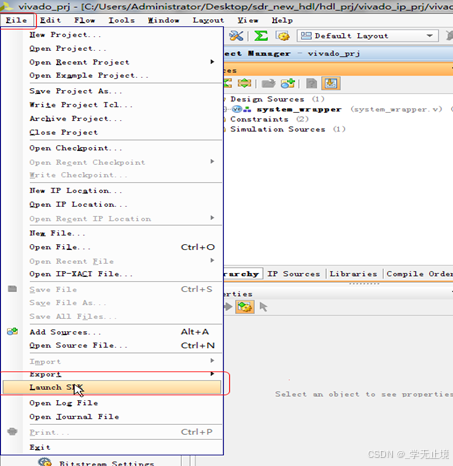Viewport: 453px width, 466px height.
Task: Open the Tools menu
Action: 122,20
